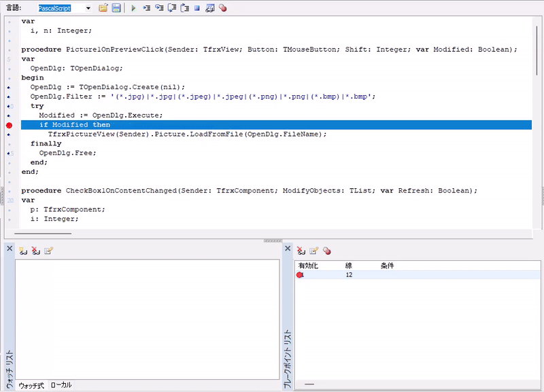Save the script with the floppy disk icon
Image resolution: width=544 pixels, height=392 pixels.
[116, 8]
